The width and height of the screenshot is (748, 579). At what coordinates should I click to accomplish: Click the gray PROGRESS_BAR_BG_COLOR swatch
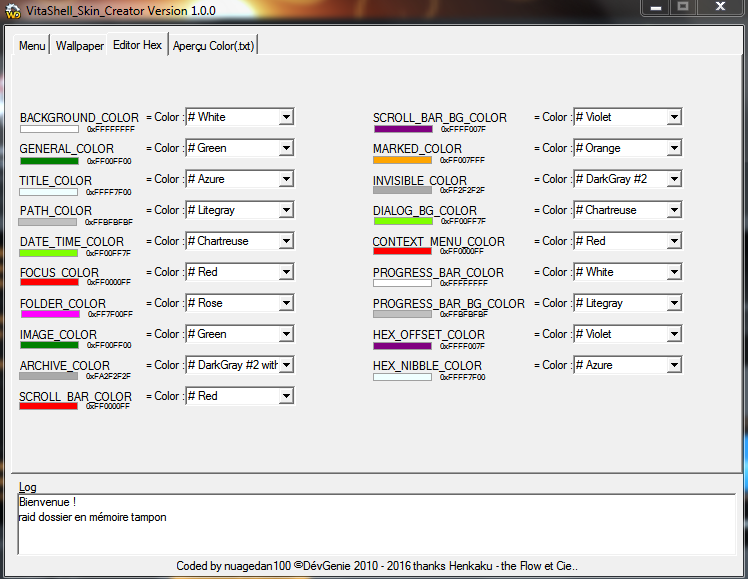click(x=403, y=314)
